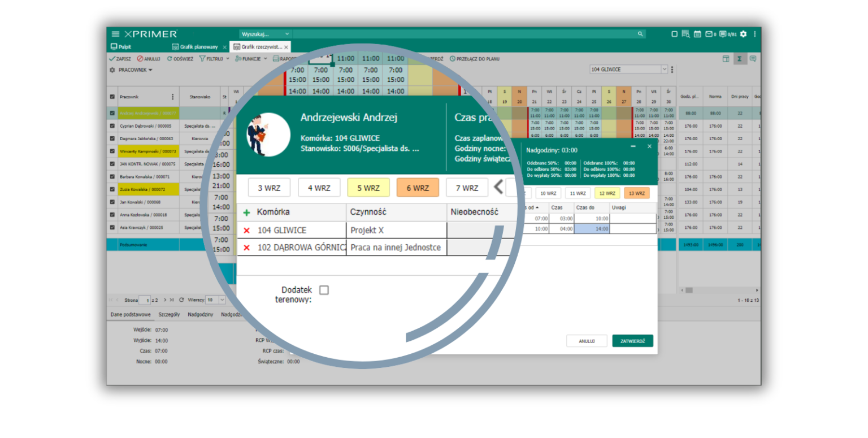Viewport: 868px width, 438px height.
Task: Open the calendar icon in header
Action: pos(697,34)
